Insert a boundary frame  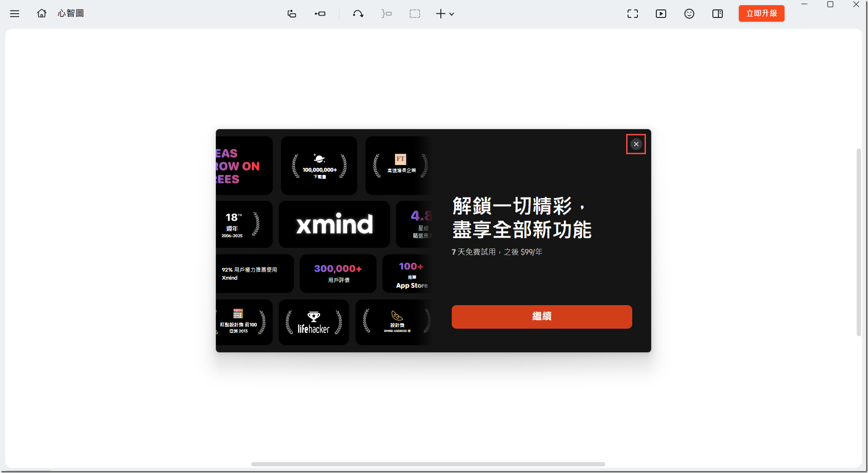tap(415, 14)
